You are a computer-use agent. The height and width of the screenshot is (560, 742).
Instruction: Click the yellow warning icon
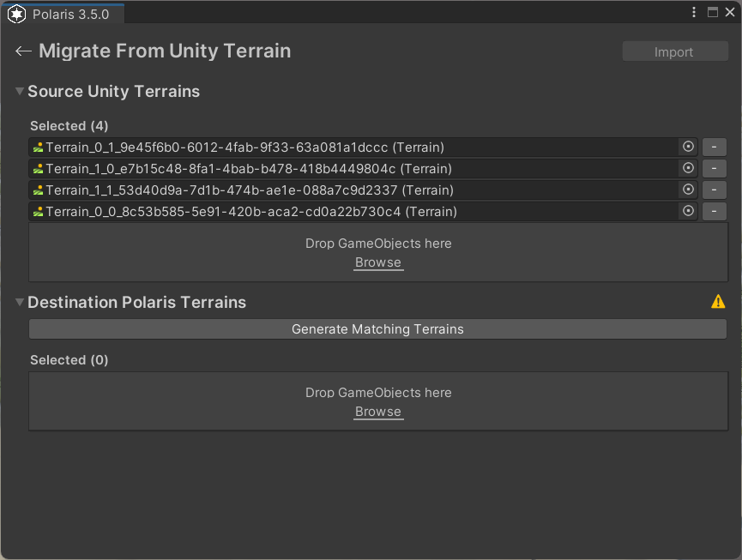click(x=718, y=302)
